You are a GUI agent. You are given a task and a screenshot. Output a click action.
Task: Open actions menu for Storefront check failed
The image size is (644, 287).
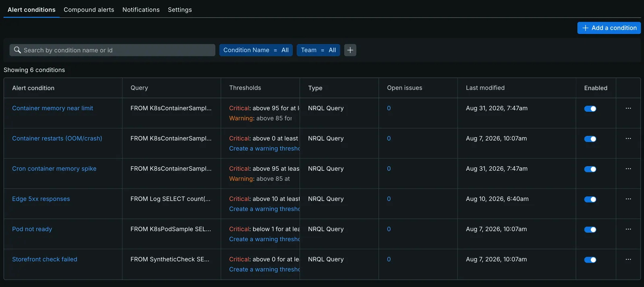point(628,259)
